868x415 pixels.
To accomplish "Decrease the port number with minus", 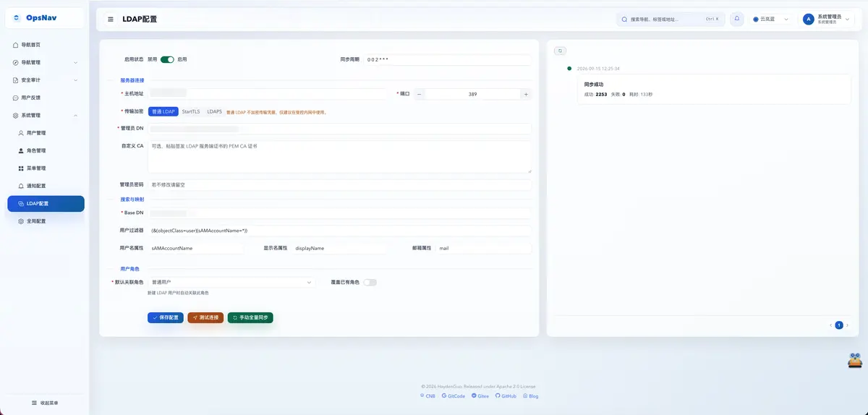I will [x=420, y=94].
